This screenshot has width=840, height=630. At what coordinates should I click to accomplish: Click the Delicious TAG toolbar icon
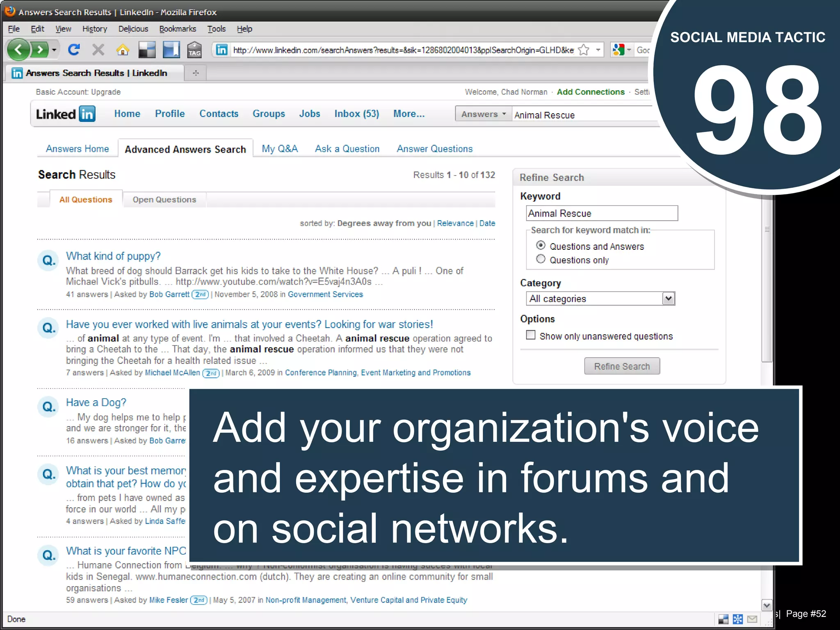pyautogui.click(x=194, y=50)
